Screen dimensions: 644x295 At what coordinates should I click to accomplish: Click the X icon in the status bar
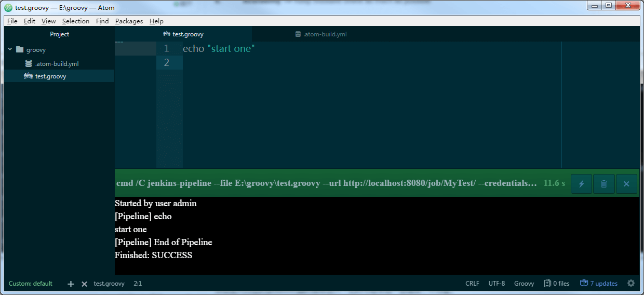click(84, 284)
